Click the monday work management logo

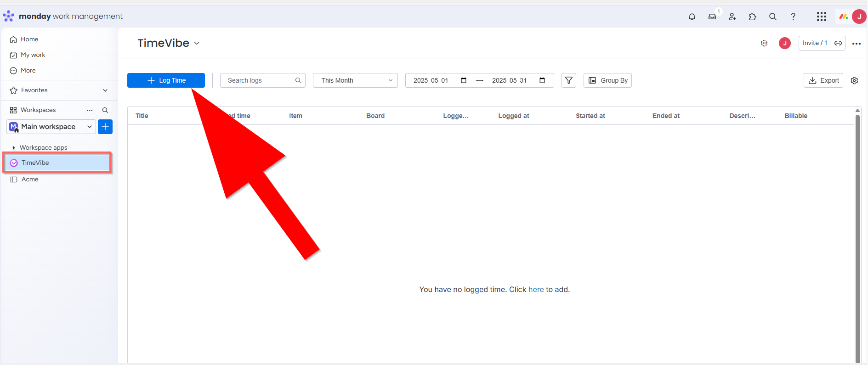[63, 17]
